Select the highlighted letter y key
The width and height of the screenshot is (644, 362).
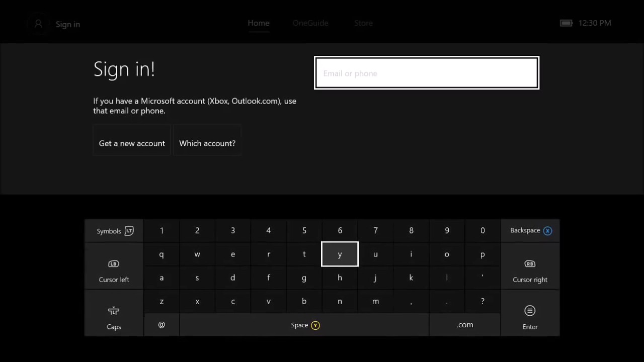tap(340, 254)
